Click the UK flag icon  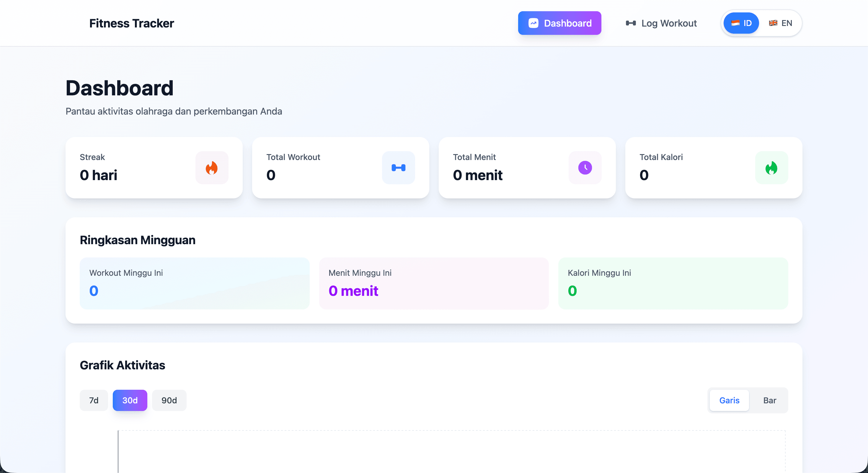click(x=773, y=23)
